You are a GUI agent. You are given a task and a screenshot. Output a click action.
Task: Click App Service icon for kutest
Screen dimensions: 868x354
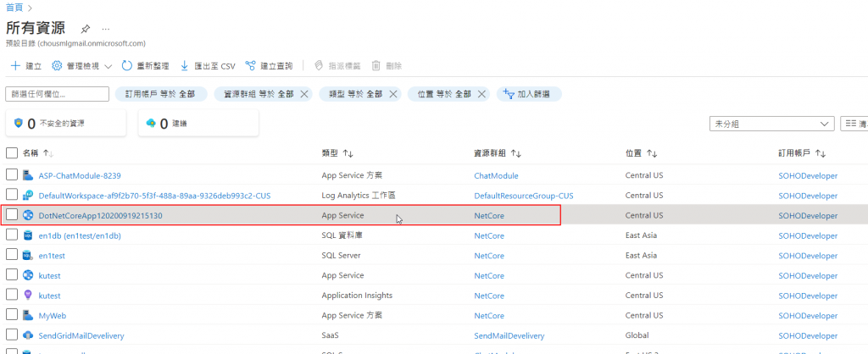(x=28, y=275)
